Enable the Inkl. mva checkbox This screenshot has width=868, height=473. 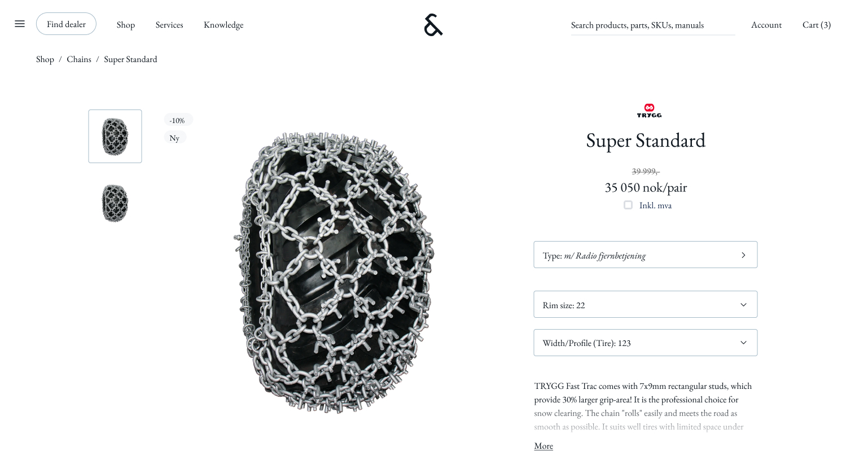(x=628, y=205)
